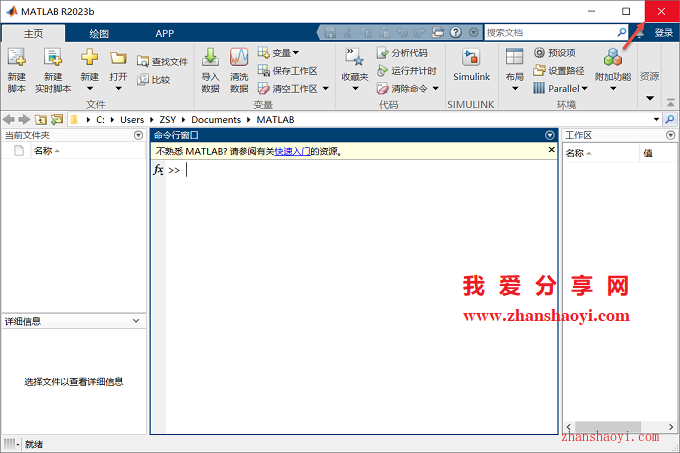Click 设置路径 (Set Path)

[x=559, y=71]
